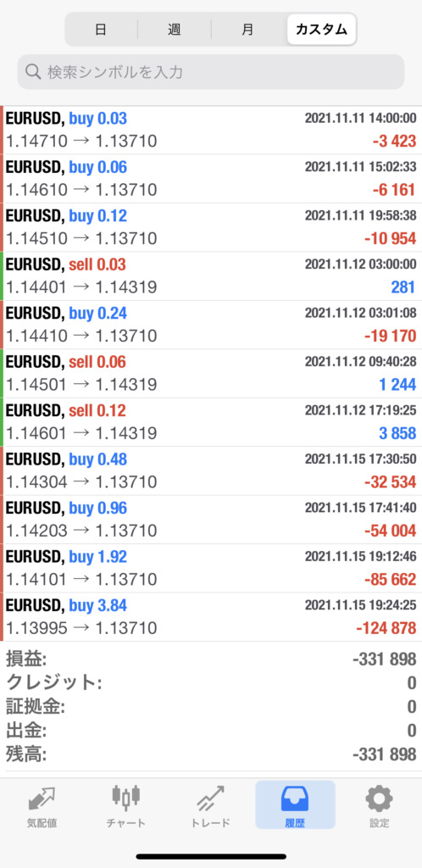Tap the 損益 total of -331 898
Viewport: 422px width, 868px height.
(385, 659)
